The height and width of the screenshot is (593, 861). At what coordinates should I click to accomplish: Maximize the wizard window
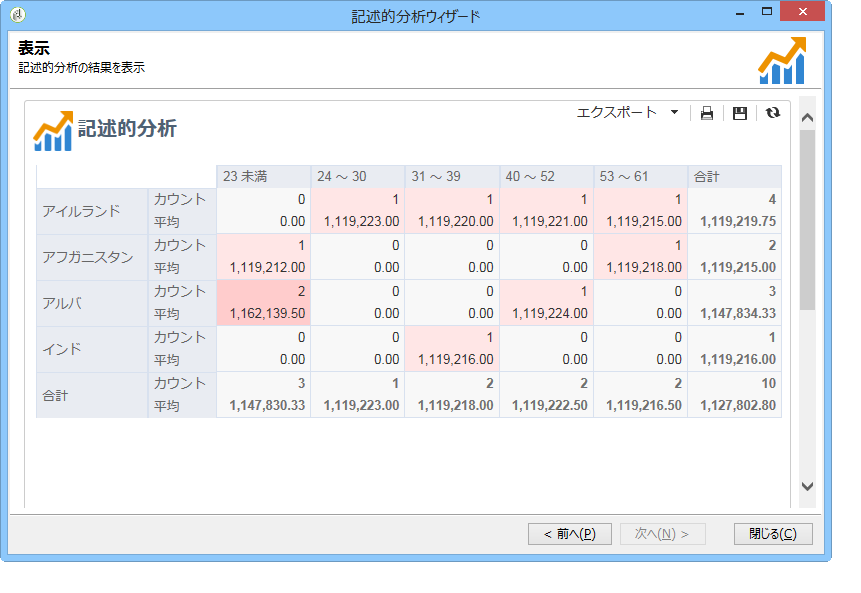coord(767,12)
